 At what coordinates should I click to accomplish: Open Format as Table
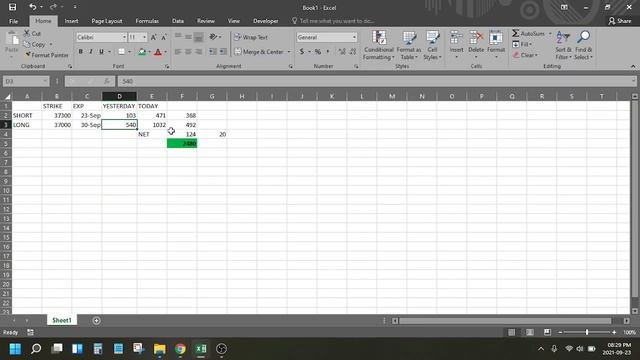409,45
